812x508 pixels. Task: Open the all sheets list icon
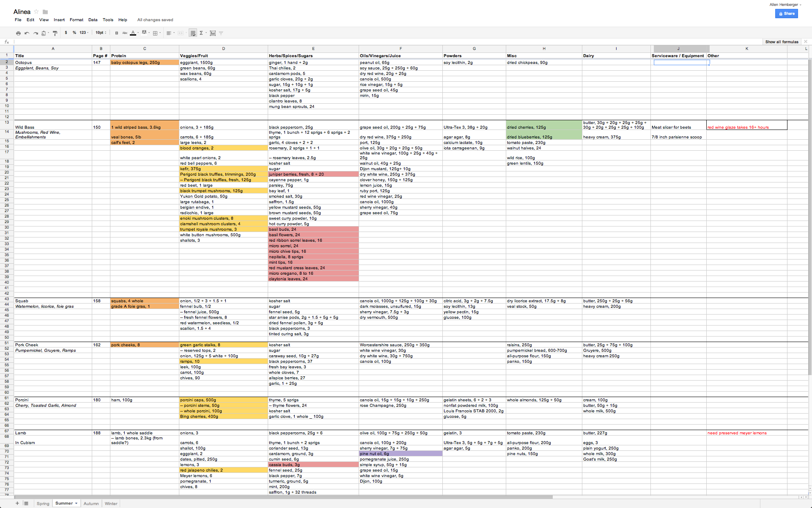click(26, 503)
